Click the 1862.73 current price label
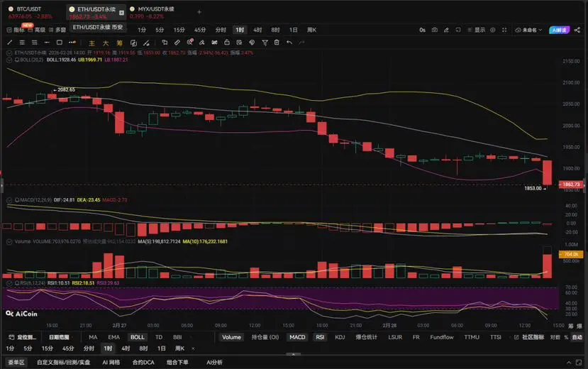 coord(571,184)
